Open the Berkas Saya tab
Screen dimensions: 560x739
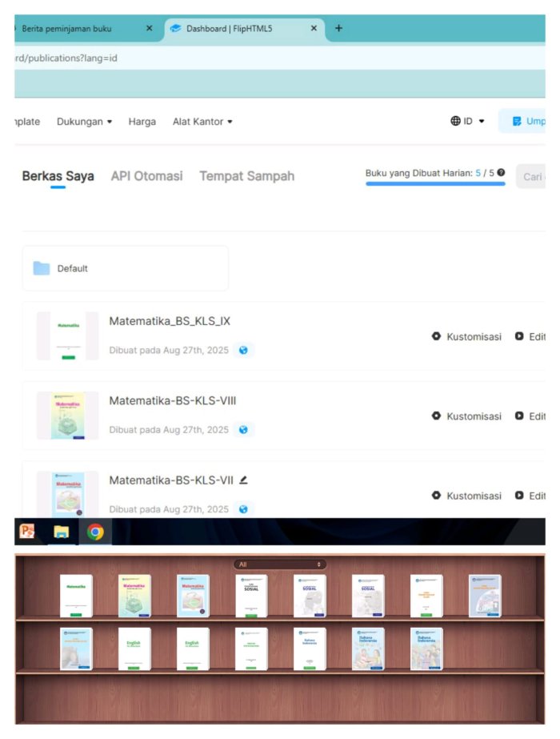(x=58, y=176)
